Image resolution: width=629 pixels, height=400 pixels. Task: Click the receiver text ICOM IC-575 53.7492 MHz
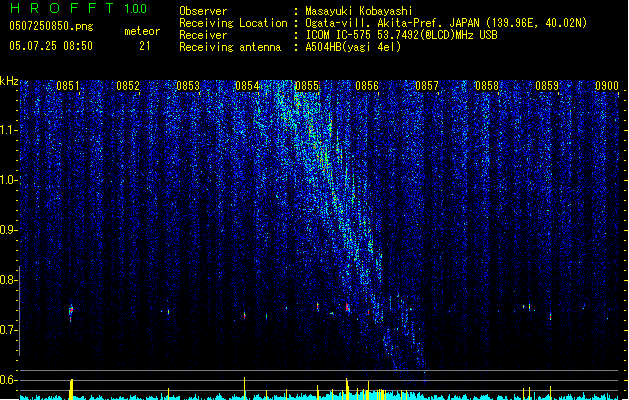point(401,35)
